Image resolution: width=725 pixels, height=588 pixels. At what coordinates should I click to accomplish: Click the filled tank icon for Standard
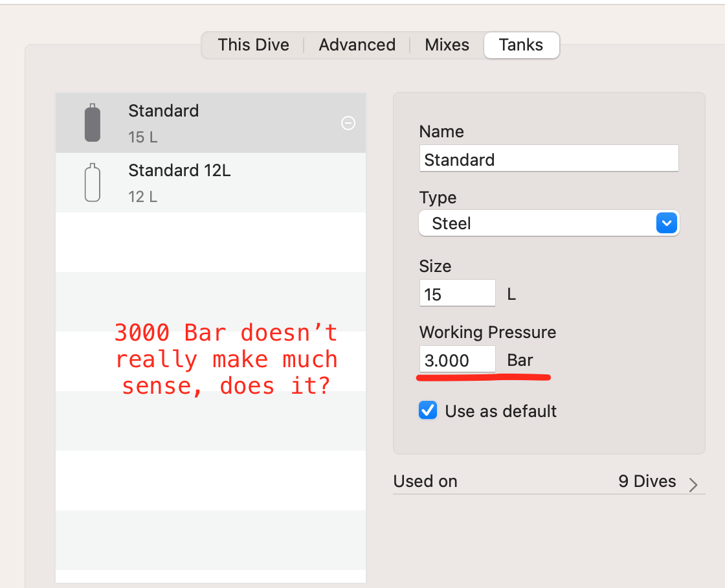pos(93,123)
